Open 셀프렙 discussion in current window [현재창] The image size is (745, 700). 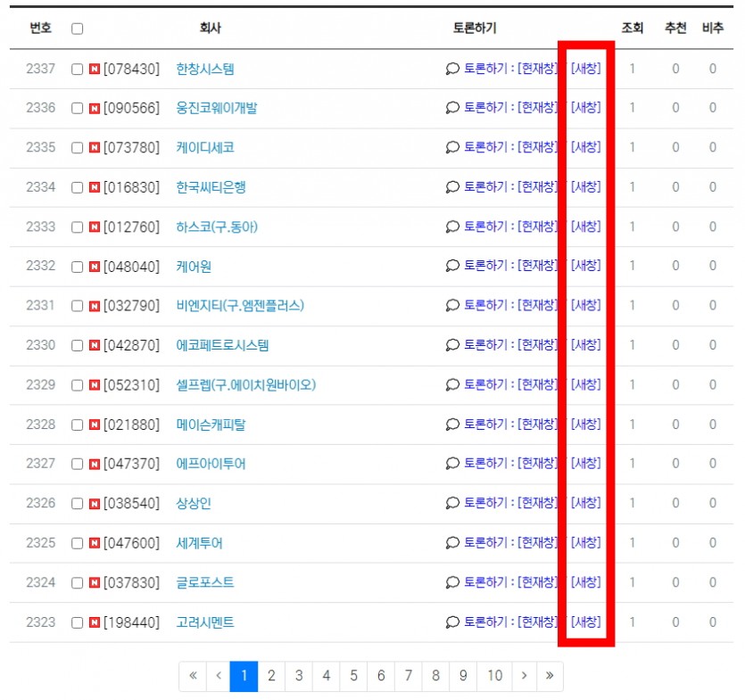tap(537, 384)
